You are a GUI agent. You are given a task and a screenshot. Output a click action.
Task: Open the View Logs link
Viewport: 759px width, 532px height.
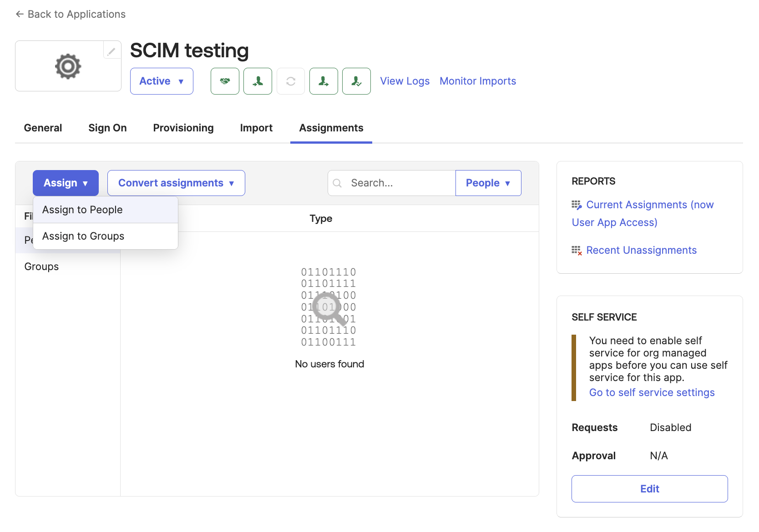[x=405, y=81]
